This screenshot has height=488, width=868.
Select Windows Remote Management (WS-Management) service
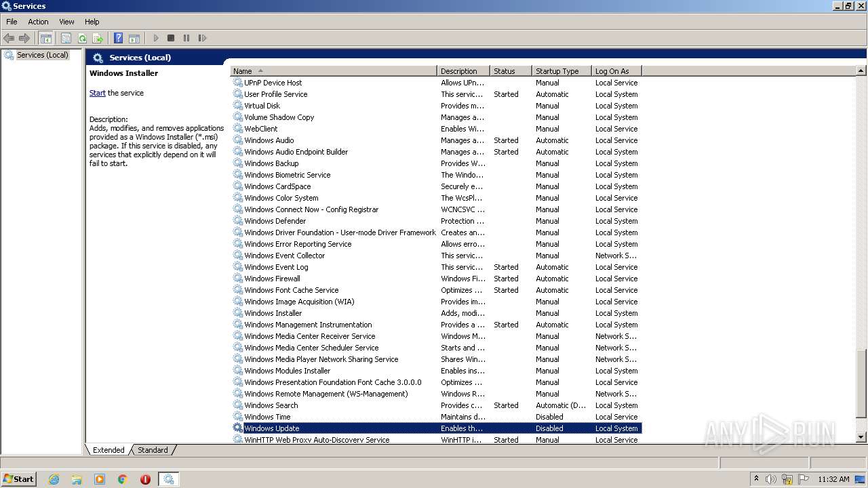(x=436, y=394)
